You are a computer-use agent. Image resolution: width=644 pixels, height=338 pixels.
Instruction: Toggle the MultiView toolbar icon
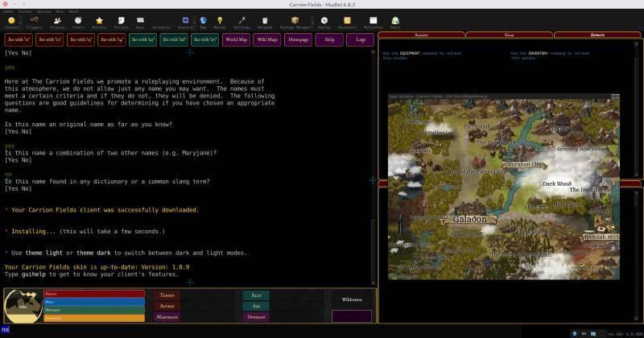[x=373, y=22]
